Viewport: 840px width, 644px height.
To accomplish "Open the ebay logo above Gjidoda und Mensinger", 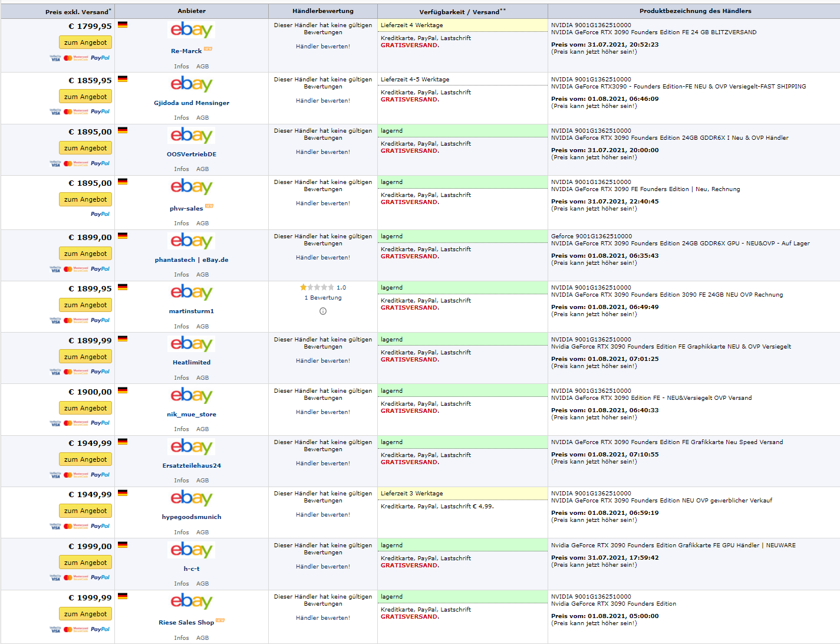I will pos(192,84).
